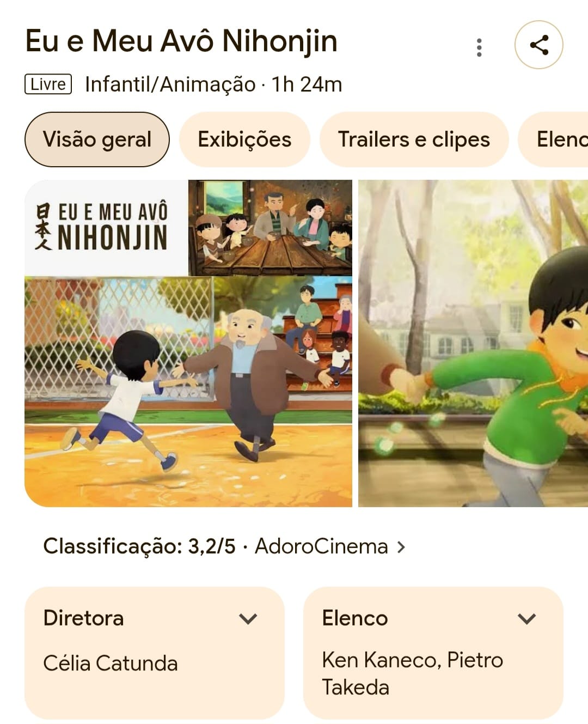Expand the Elenco card chevron
This screenshot has height=724, width=588.
[x=526, y=618]
